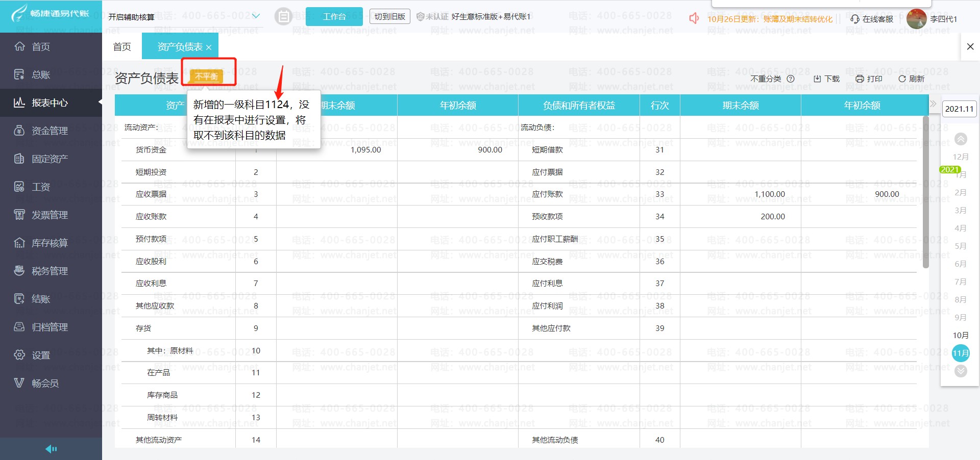Click the 应付账款 row label
The image size is (980, 460).
click(547, 194)
